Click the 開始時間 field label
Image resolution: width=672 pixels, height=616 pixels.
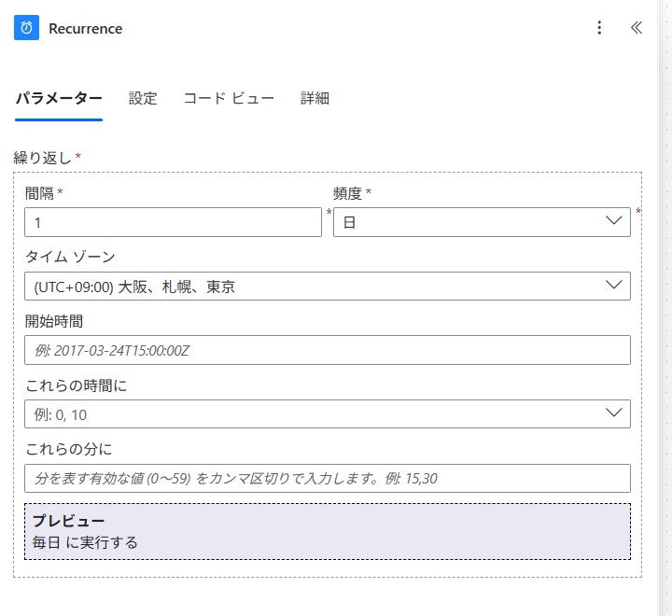click(54, 321)
